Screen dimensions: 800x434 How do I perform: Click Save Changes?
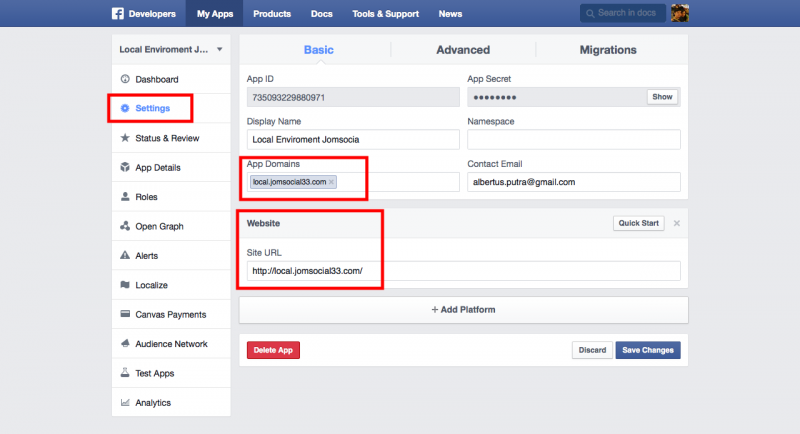pyautogui.click(x=647, y=350)
